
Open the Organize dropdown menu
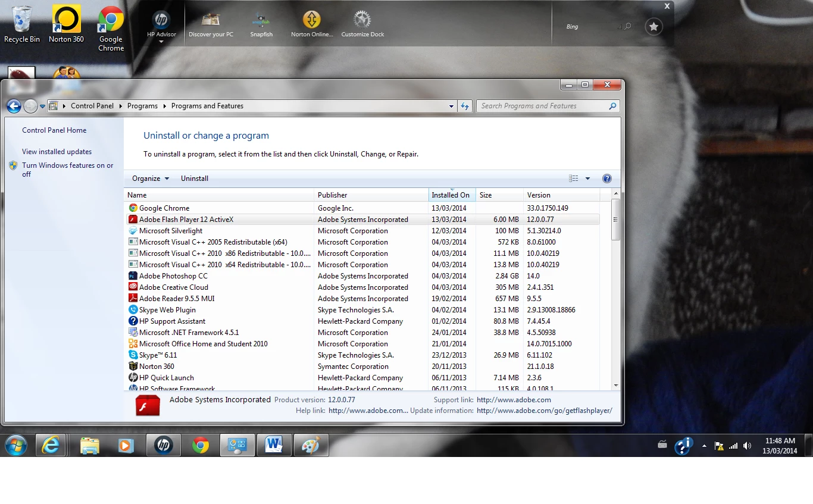coord(151,179)
